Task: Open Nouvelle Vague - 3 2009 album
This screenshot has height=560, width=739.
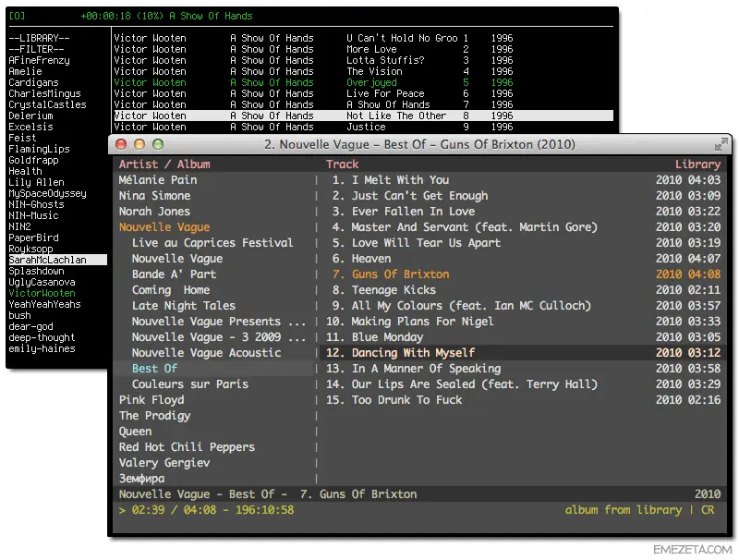Action: [219, 337]
